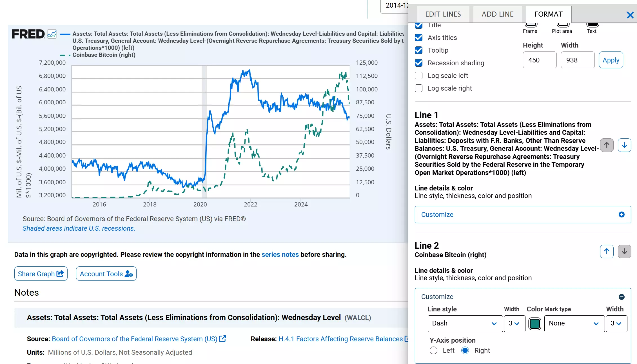Click the 2020 x-axis label

coord(200,205)
